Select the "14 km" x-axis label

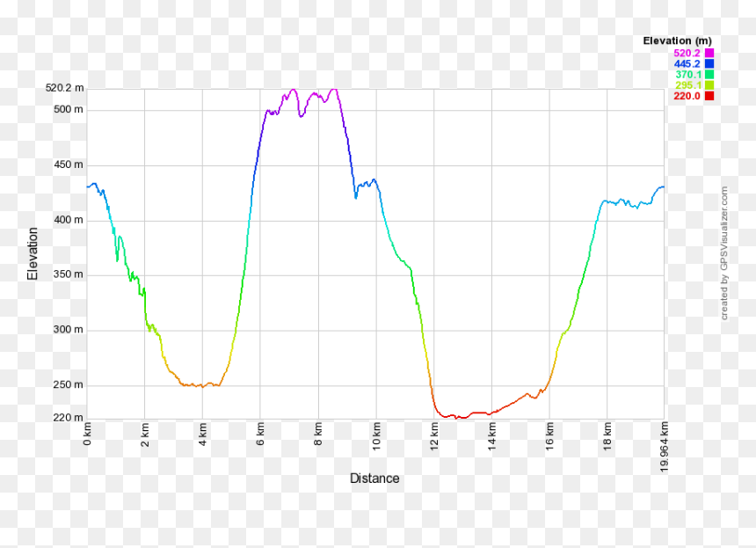point(492,436)
